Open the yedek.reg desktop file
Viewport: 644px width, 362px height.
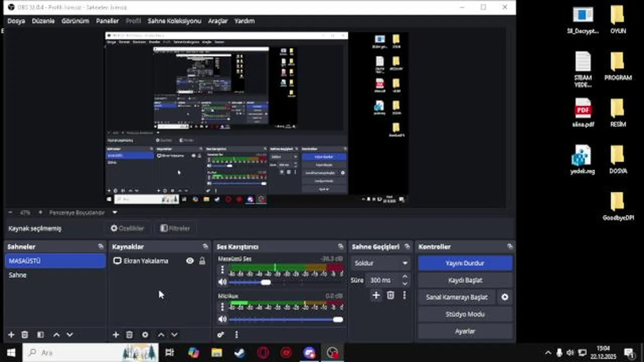583,160
